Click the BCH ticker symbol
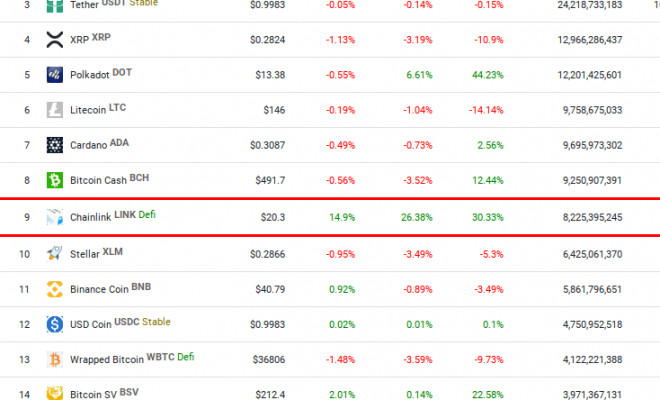 tap(139, 178)
